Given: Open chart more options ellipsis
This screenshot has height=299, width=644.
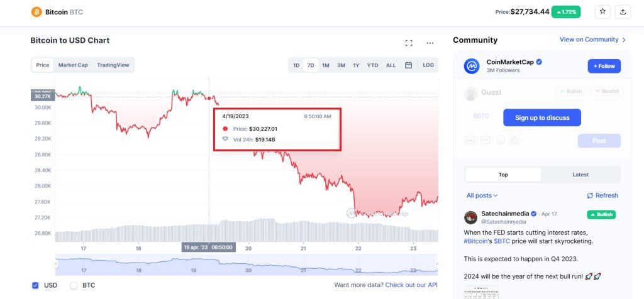Looking at the screenshot, I should point(430,43).
